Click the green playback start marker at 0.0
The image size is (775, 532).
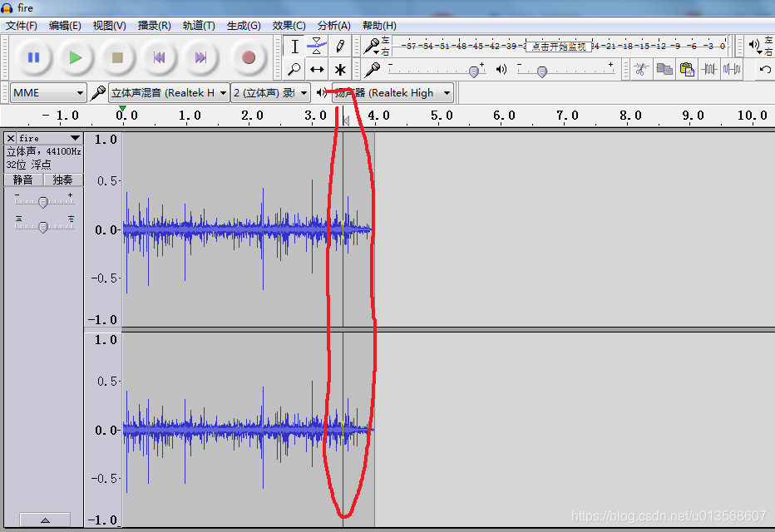[x=122, y=109]
